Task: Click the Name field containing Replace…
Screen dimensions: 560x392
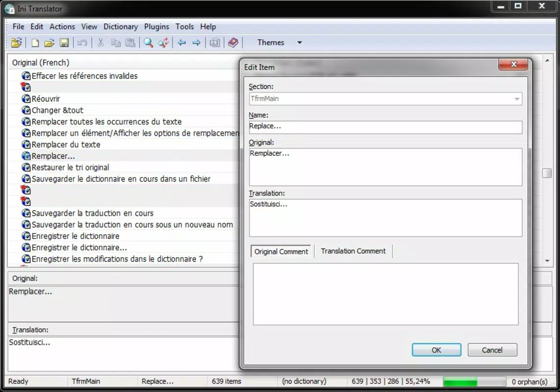Action: 385,127
